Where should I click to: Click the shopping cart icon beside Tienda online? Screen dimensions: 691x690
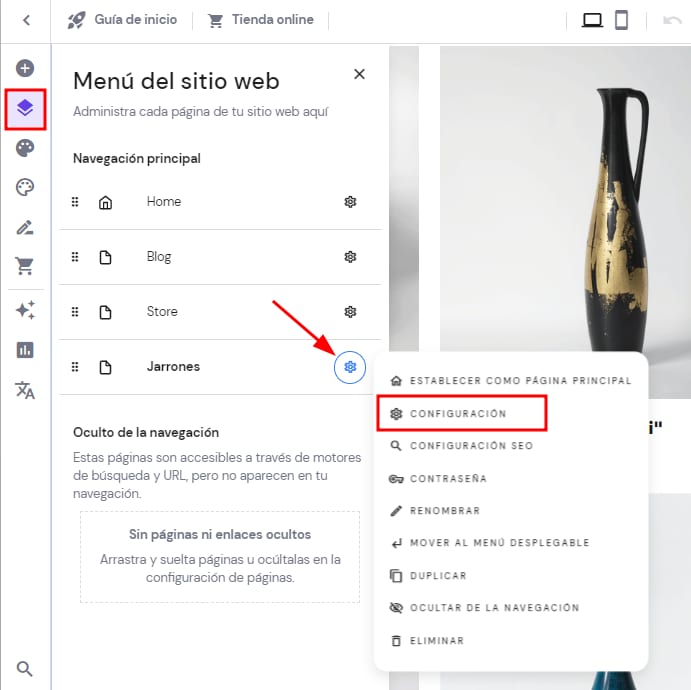tap(215, 21)
